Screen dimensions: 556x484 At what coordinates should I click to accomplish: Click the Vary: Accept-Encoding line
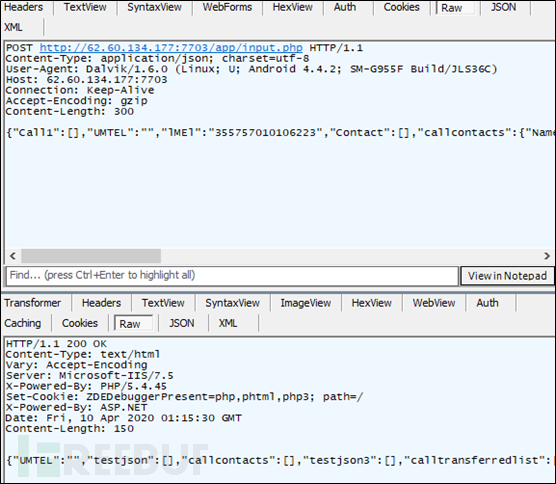pyautogui.click(x=77, y=365)
